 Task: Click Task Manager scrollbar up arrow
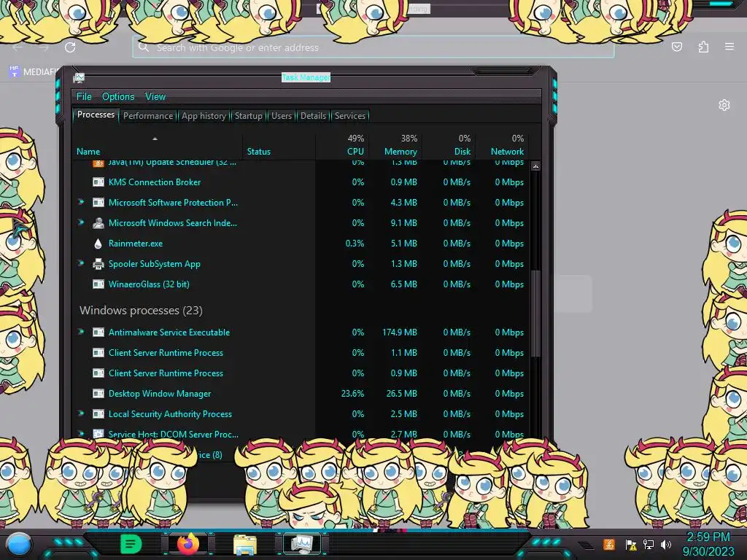point(535,166)
